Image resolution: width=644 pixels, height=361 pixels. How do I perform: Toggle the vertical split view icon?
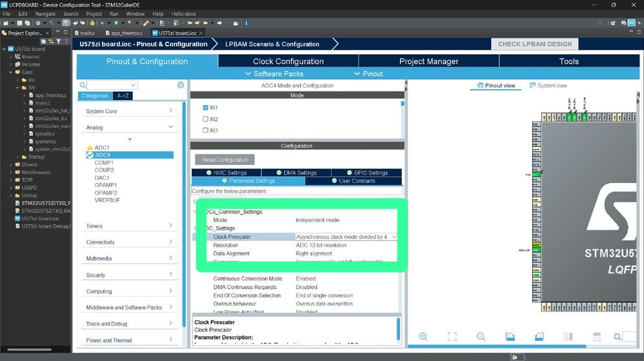coord(568,337)
